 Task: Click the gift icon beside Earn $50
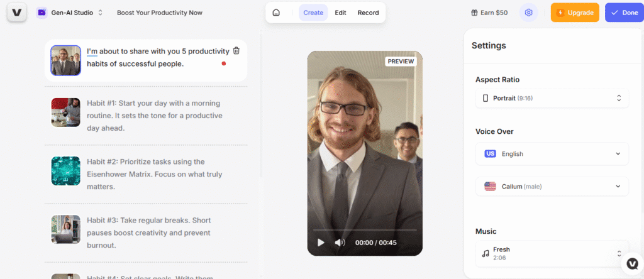[x=474, y=13]
